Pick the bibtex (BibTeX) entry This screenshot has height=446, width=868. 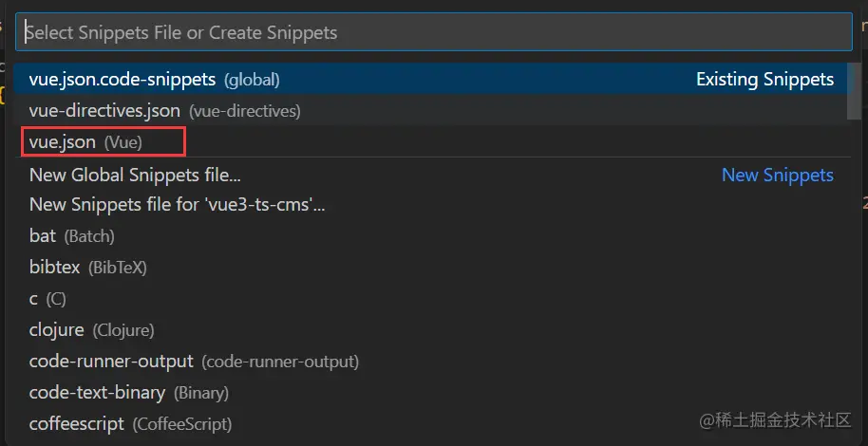point(55,268)
